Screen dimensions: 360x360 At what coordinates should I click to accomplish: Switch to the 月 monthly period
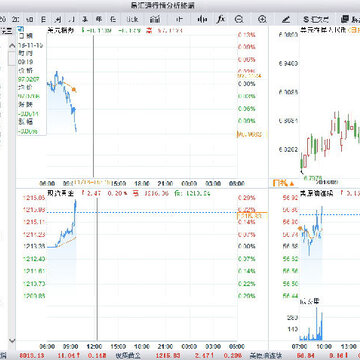pos(71,19)
